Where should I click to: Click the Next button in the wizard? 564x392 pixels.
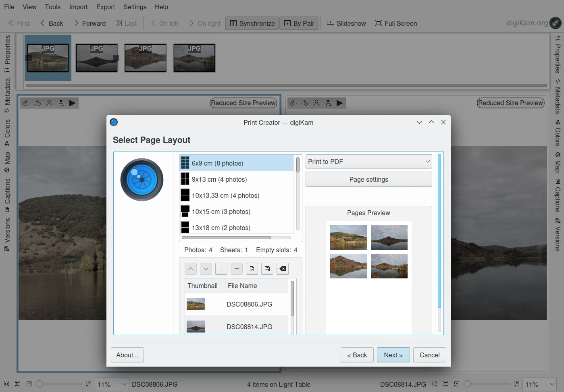pyautogui.click(x=393, y=355)
